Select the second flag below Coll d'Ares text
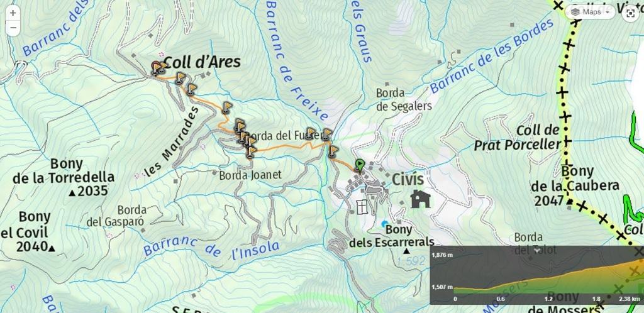 [192, 89]
